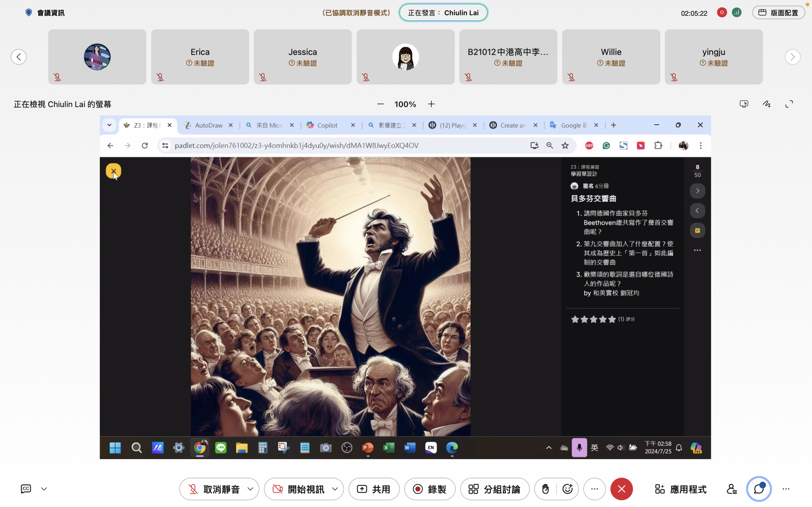The image size is (812, 507).
Task: Enter fullscreen view of shared screen
Action: [789, 104]
